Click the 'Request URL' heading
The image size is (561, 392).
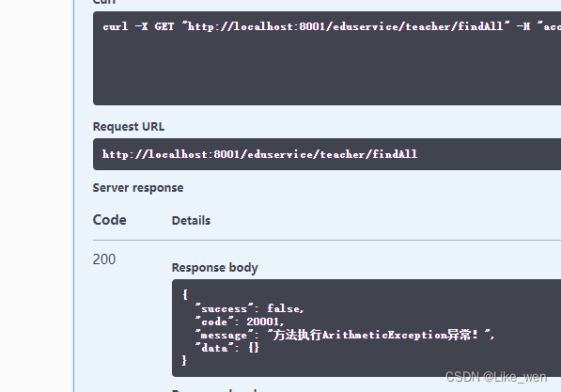[129, 127]
